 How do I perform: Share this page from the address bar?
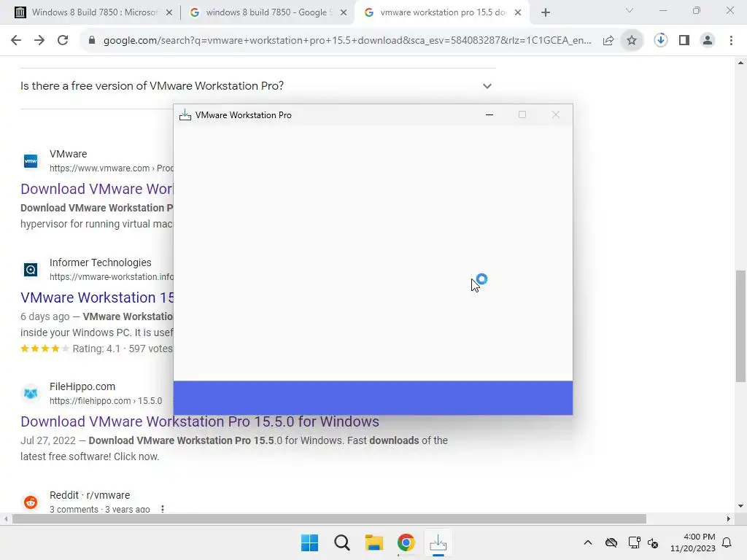608,41
